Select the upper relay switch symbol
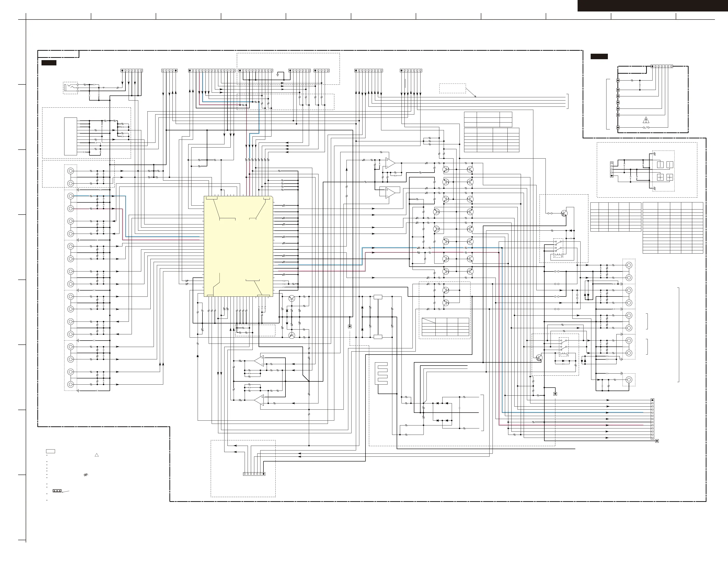This screenshot has width=728, height=562. coord(558,248)
